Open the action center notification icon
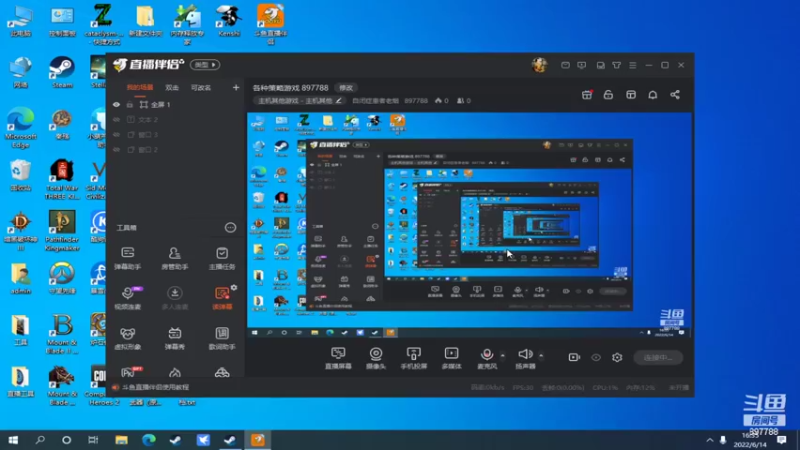Screen dimensions: 800x450 click(782, 440)
